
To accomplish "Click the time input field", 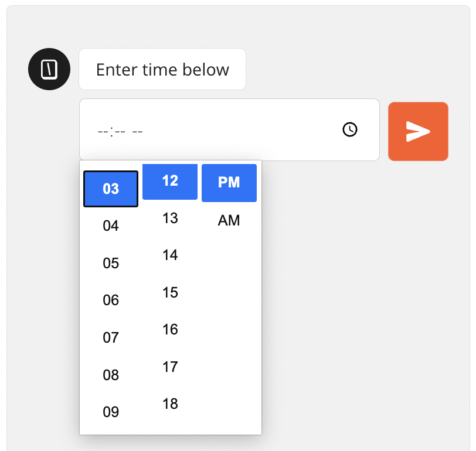I will tap(211, 130).
